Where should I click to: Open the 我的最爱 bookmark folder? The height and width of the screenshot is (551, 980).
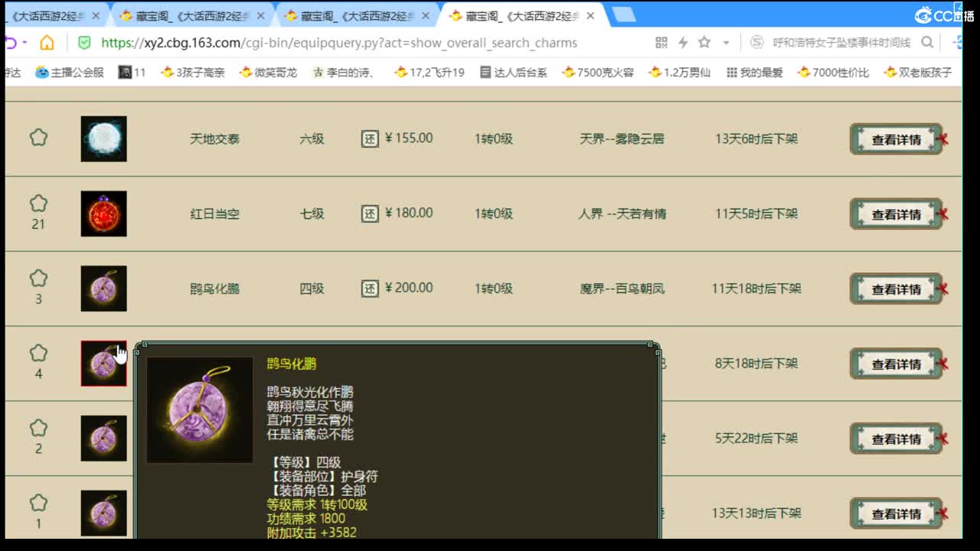tap(754, 72)
